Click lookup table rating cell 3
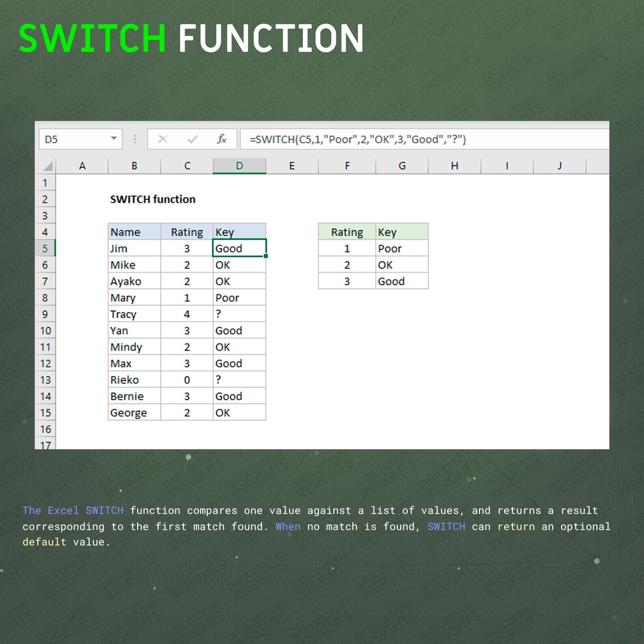644x644 pixels. click(x=347, y=281)
